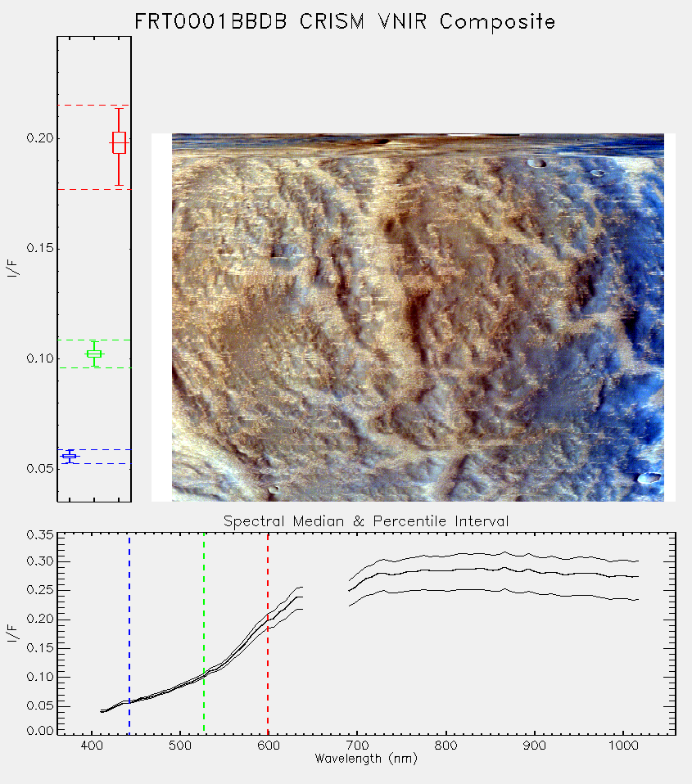Select the red dashed wavelength line
Screen dimensions: 692x784
268,633
